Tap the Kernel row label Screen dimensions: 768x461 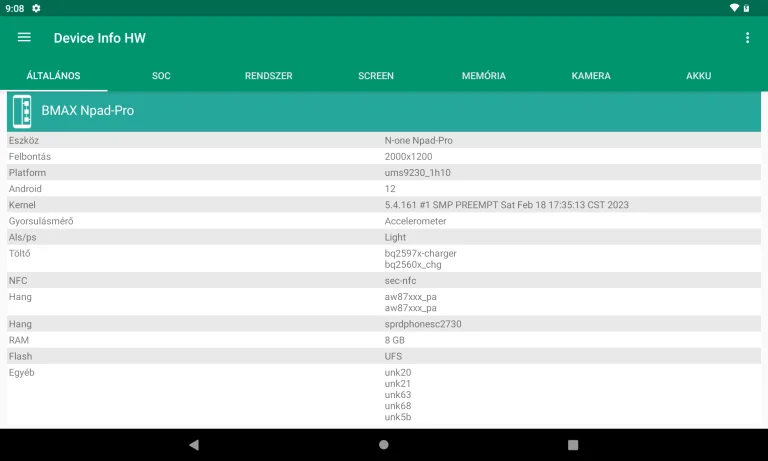pyautogui.click(x=22, y=205)
